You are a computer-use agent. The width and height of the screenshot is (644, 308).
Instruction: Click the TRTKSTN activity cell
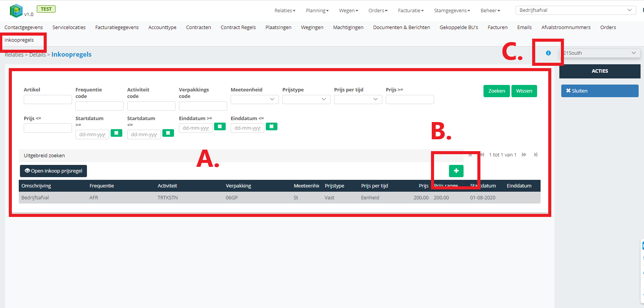point(167,197)
